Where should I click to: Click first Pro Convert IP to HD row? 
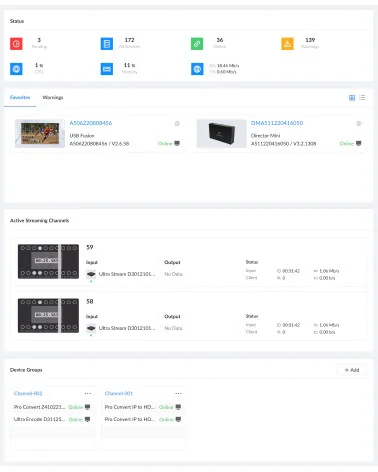(143, 407)
